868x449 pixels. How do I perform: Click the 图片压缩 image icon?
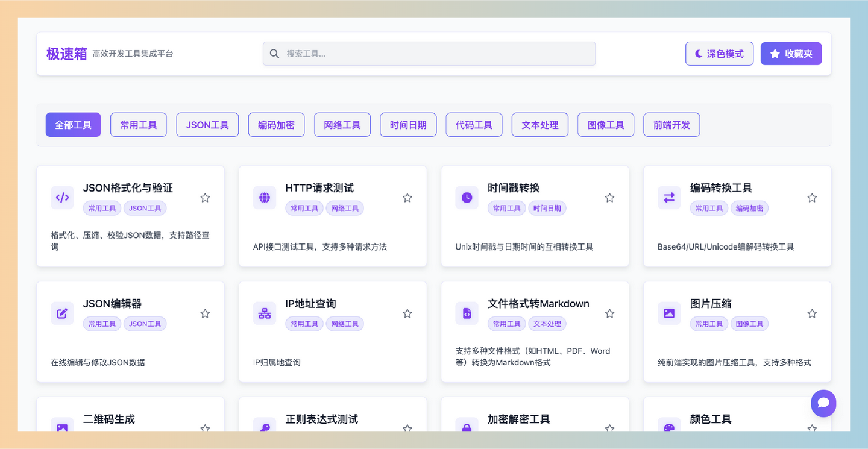(669, 313)
